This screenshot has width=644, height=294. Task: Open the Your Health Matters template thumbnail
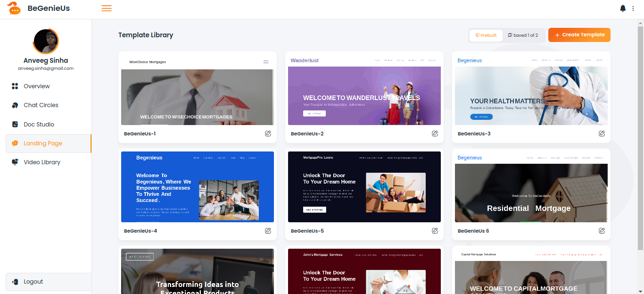tap(531, 90)
